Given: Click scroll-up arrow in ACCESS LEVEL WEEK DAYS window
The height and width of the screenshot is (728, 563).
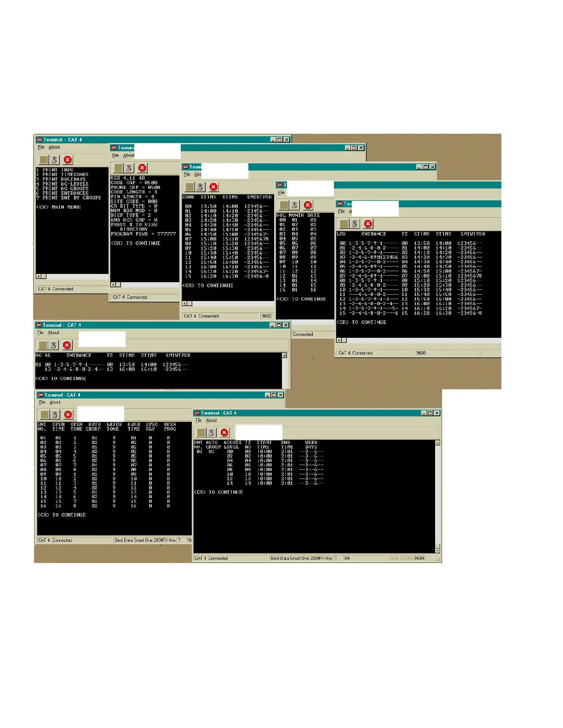Looking at the screenshot, I should pyautogui.click(x=437, y=443).
